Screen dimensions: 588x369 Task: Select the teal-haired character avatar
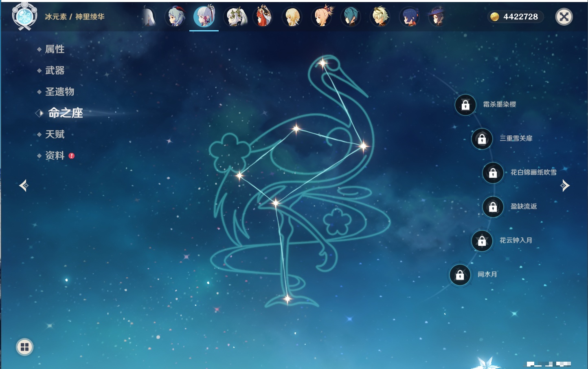351,17
